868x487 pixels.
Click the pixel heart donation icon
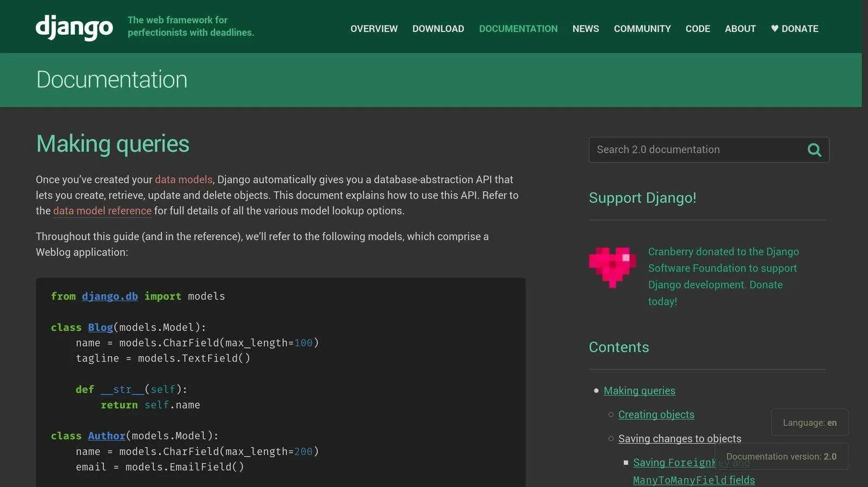(612, 267)
